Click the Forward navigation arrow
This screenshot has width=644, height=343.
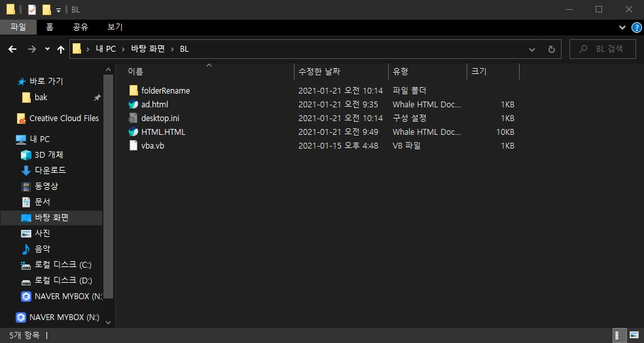(31, 49)
